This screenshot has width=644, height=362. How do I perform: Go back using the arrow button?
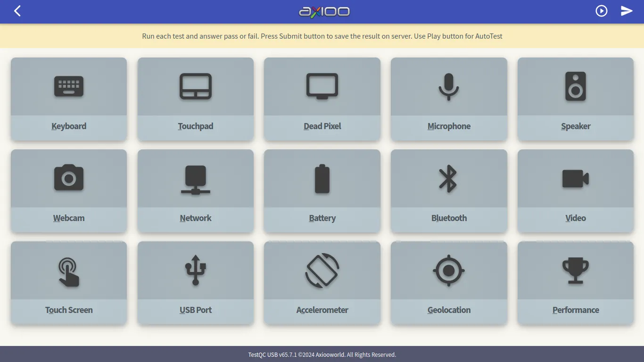(17, 10)
